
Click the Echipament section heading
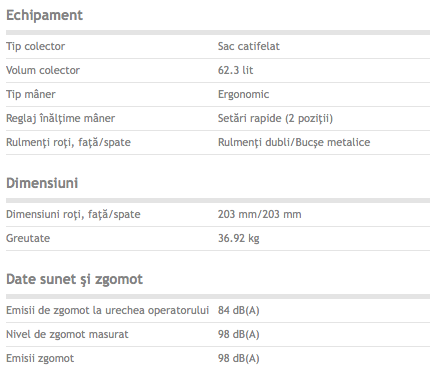[x=44, y=15]
